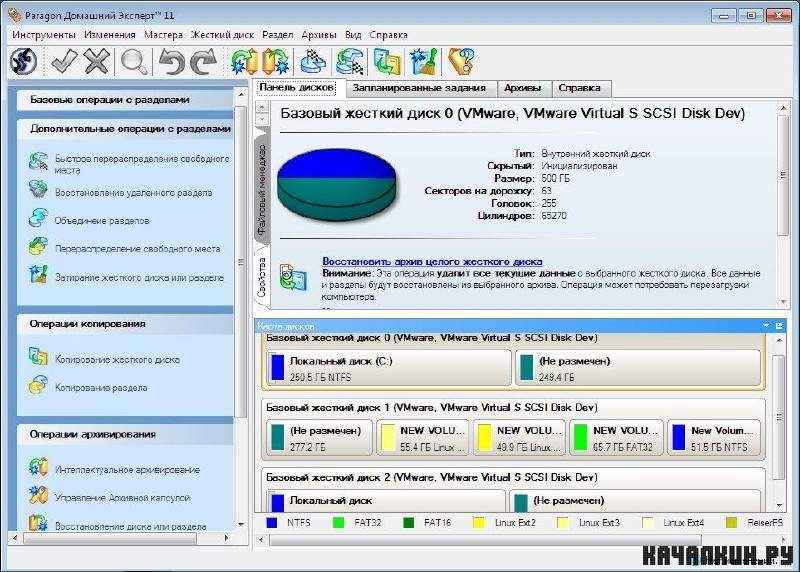Select Базовый жесткий диск 2 header in disk map

432,477
